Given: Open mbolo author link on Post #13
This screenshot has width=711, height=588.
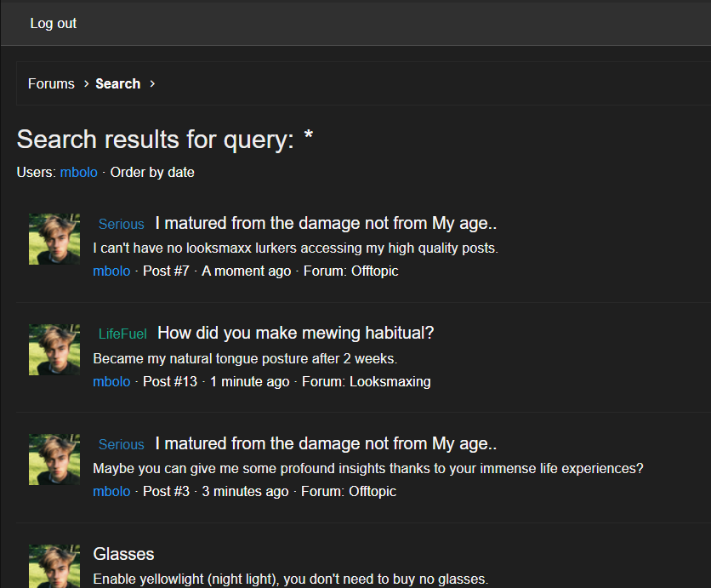Looking at the screenshot, I should [x=111, y=381].
